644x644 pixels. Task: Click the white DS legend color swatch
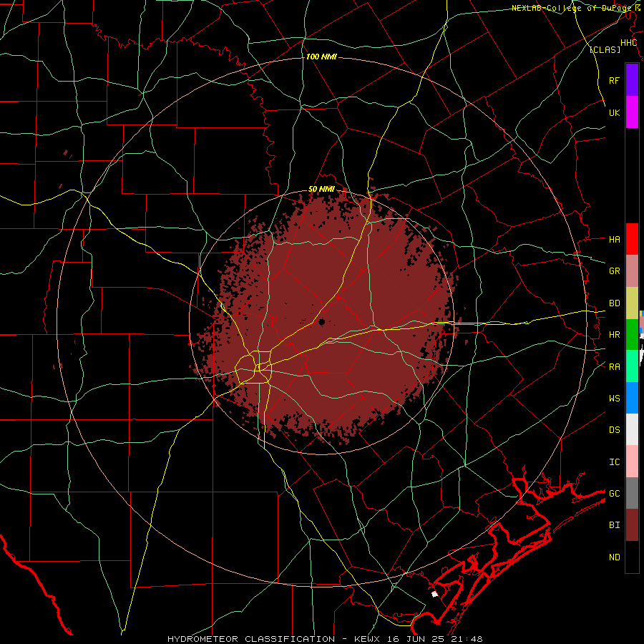click(632, 429)
